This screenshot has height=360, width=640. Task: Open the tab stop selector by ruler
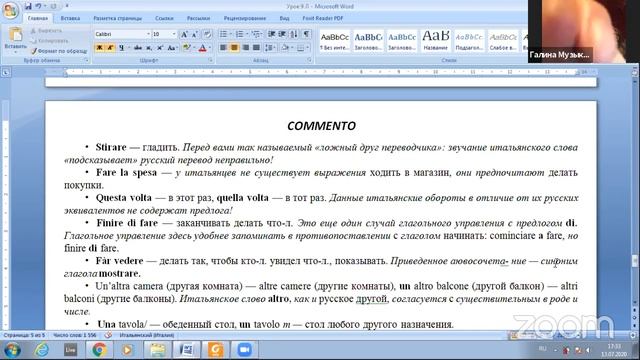tap(6, 73)
